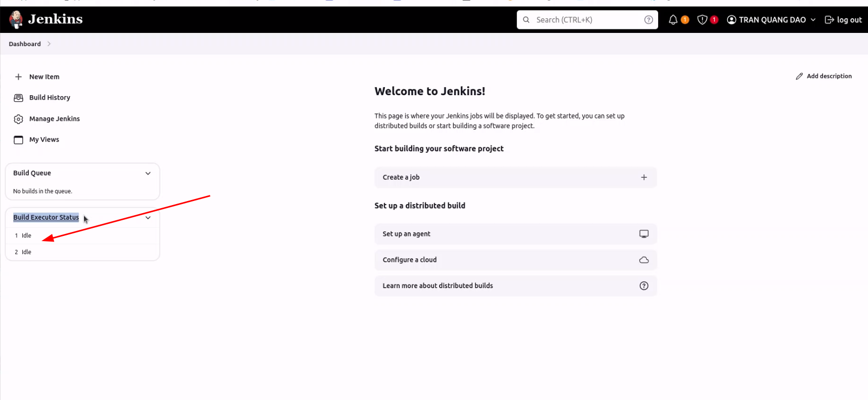Expand the user menu chevron
Image resolution: width=868 pixels, height=400 pixels.
tap(813, 20)
